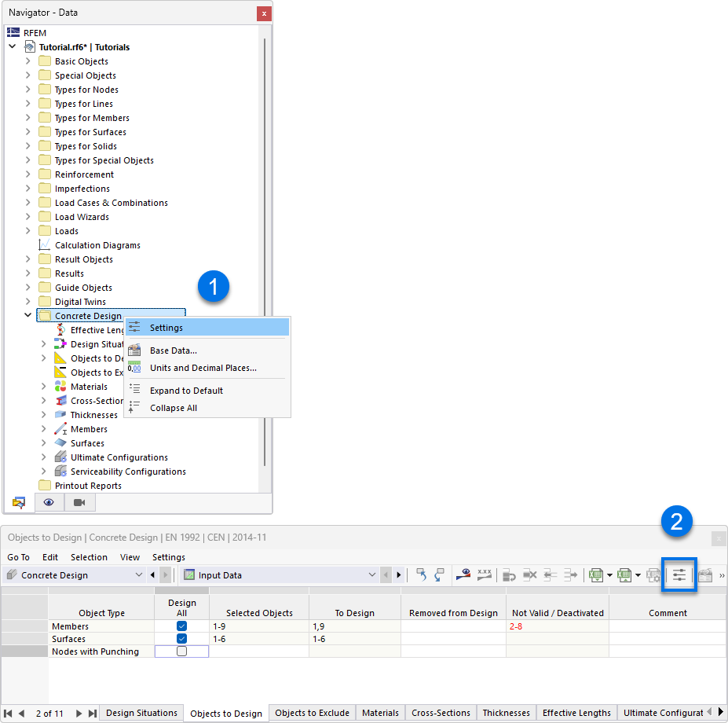Viewport: 728px width, 723px height.
Task: Uncheck Design All for Members row
Action: coord(181,626)
